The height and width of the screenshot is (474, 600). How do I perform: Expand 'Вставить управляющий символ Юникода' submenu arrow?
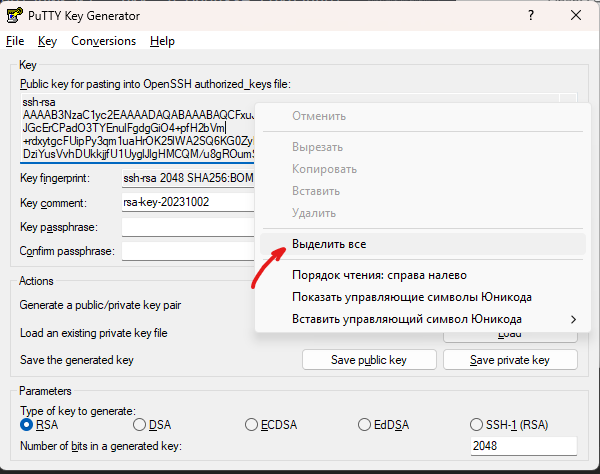(573, 319)
